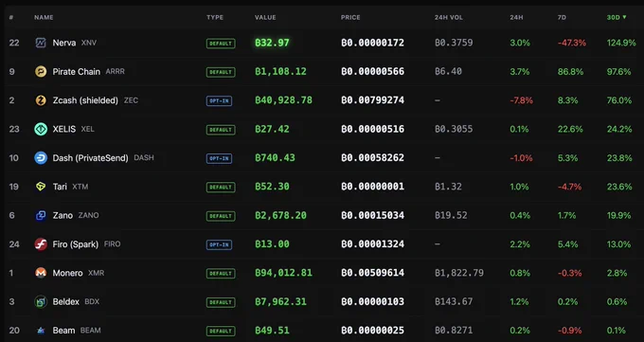This screenshot has height=342, width=644.
Task: Click Zano price B0.00015034
Action: click(372, 215)
